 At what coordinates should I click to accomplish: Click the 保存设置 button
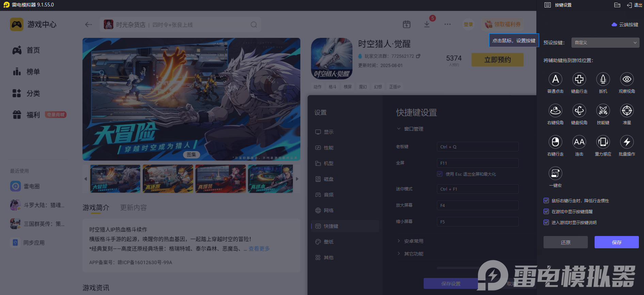[x=451, y=284]
